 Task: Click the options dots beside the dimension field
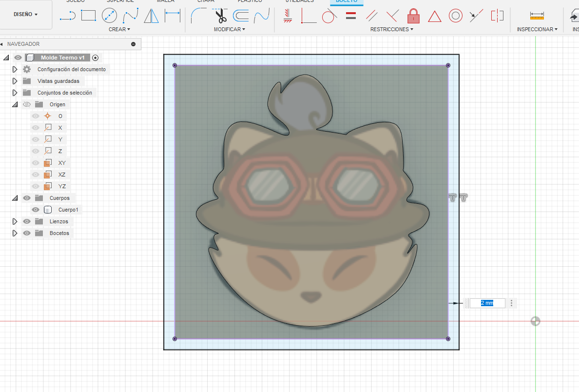pos(511,303)
